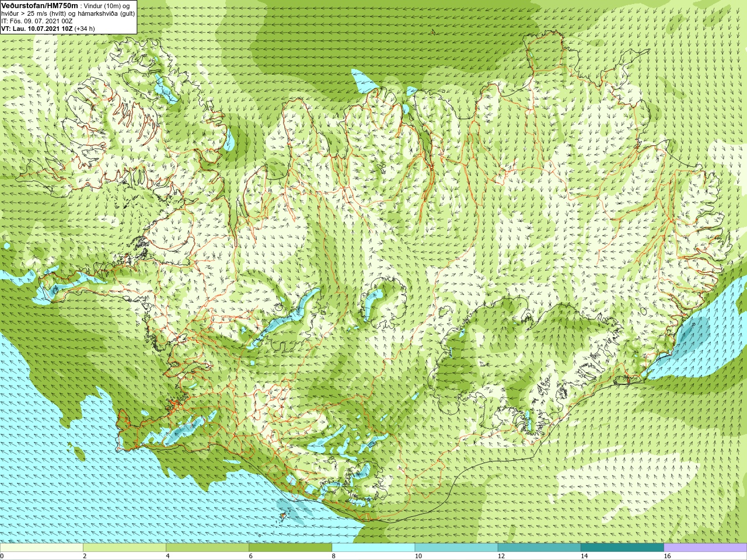
Task: Select the dark green 6–8 m/s legend swatch
Action: [x=290, y=548]
